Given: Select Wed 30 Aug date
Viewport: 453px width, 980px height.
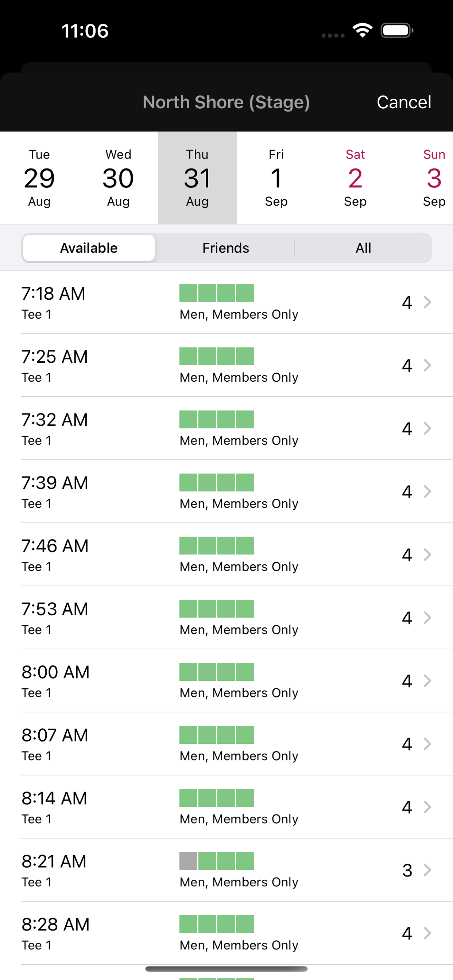Looking at the screenshot, I should click(x=118, y=178).
